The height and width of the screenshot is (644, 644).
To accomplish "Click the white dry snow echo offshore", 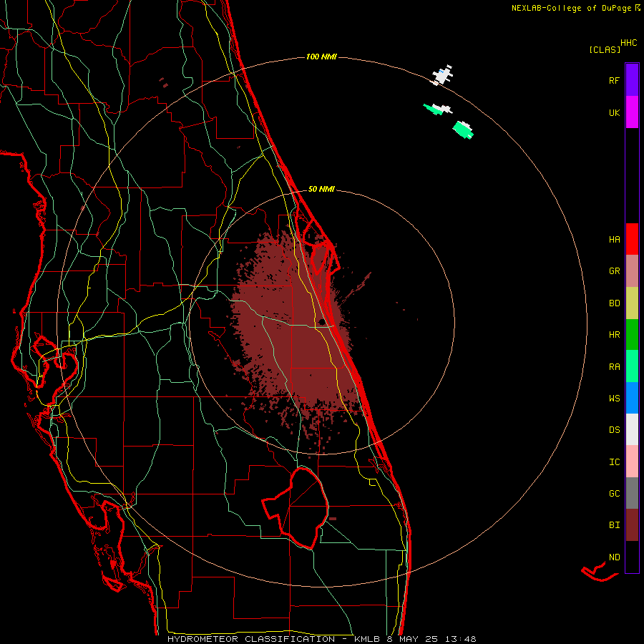I will pos(442,75).
